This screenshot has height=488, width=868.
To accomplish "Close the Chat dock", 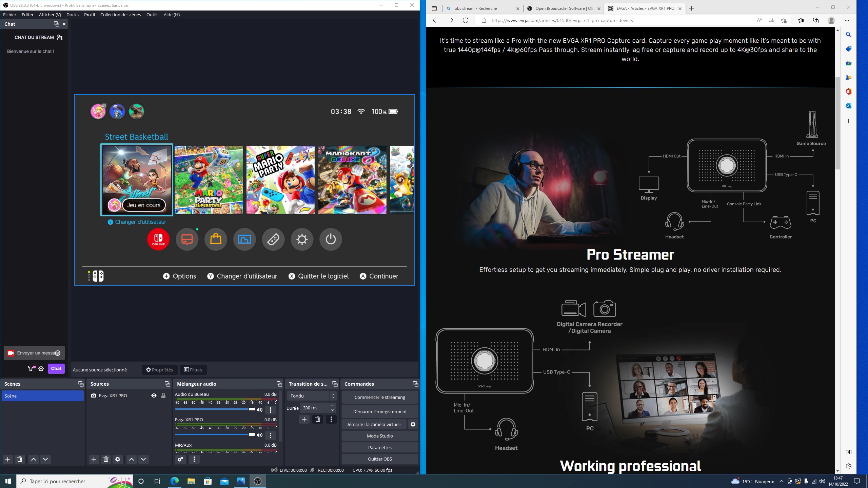I will coord(64,24).
